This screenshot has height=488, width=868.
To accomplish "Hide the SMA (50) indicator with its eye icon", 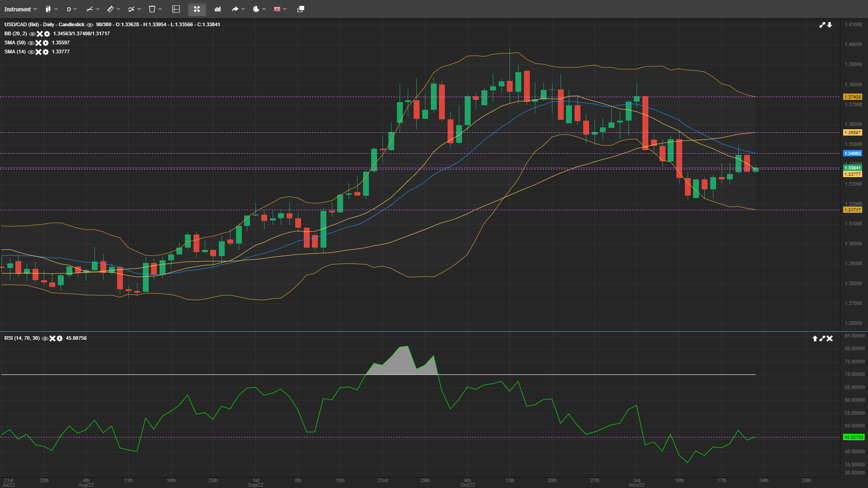I will tap(31, 43).
